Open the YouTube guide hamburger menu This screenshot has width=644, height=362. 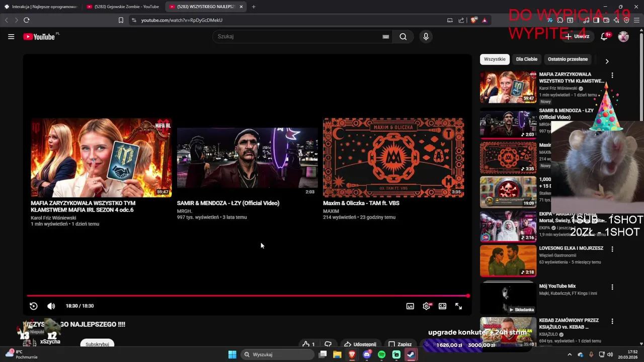point(11,36)
